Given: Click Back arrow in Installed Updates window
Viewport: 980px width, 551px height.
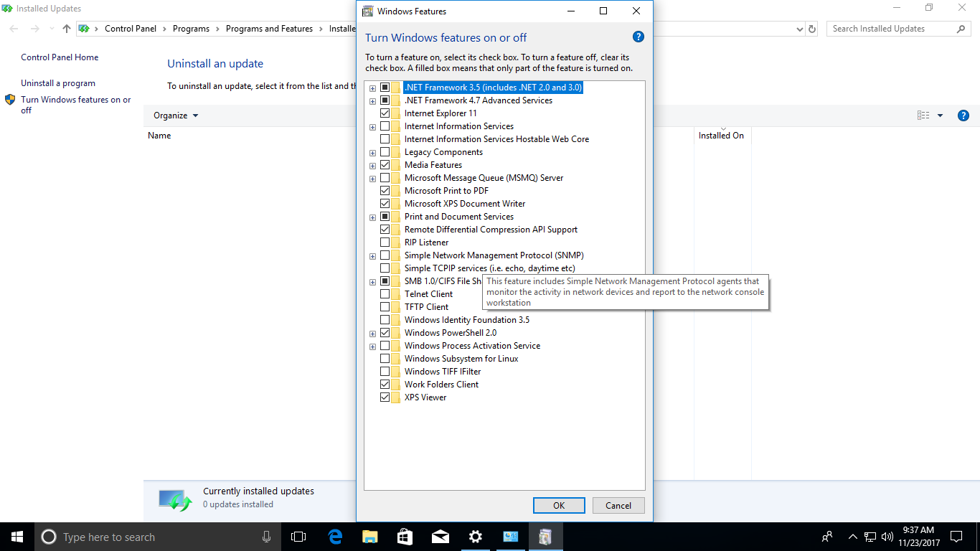Looking at the screenshot, I should click(14, 29).
